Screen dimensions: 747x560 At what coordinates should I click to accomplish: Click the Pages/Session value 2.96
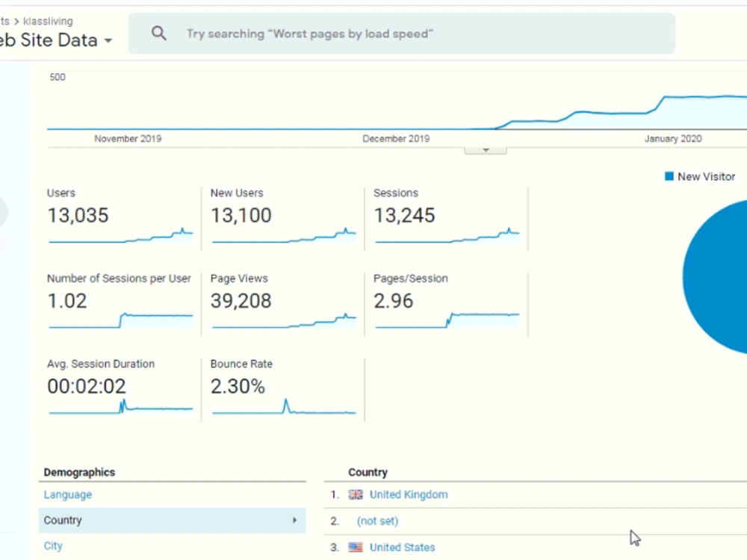tap(393, 300)
